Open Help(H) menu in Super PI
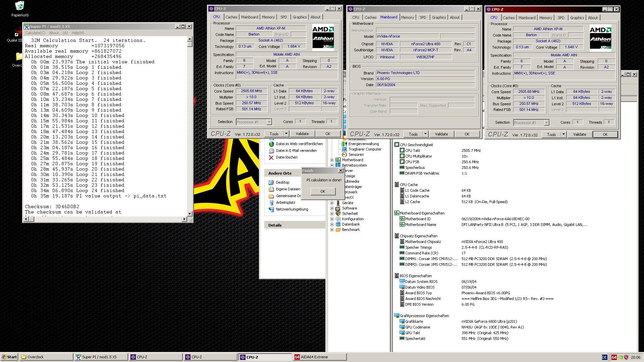Screen dimensions: 644x362 click(78, 33)
